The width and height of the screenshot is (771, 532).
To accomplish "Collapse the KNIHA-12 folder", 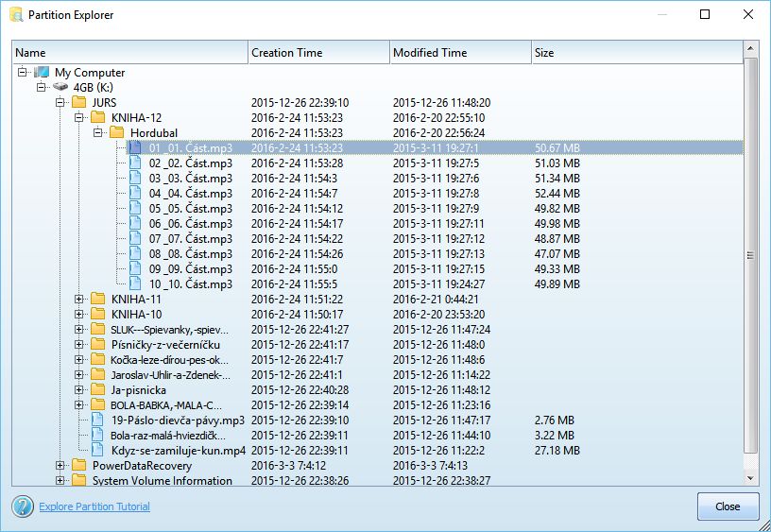I will 78,117.
